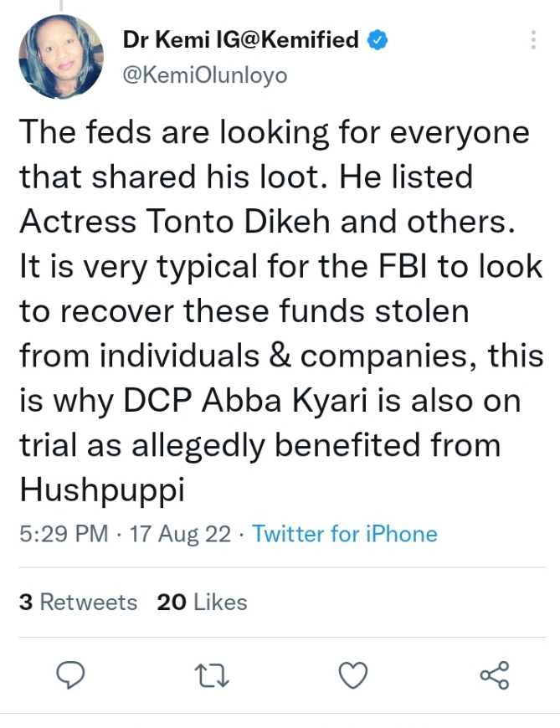Open the three-dot more menu
The width and height of the screenshot is (560, 728).
[x=532, y=42]
